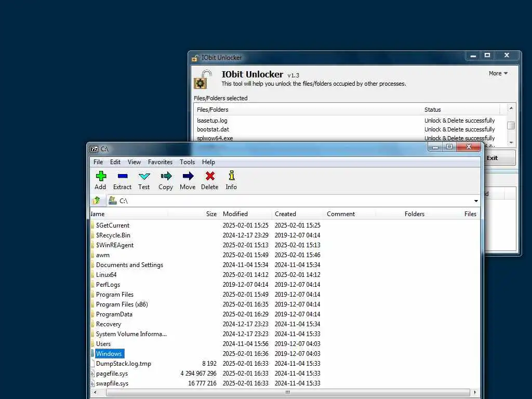Open the File menu
532x399 pixels.
click(98, 162)
